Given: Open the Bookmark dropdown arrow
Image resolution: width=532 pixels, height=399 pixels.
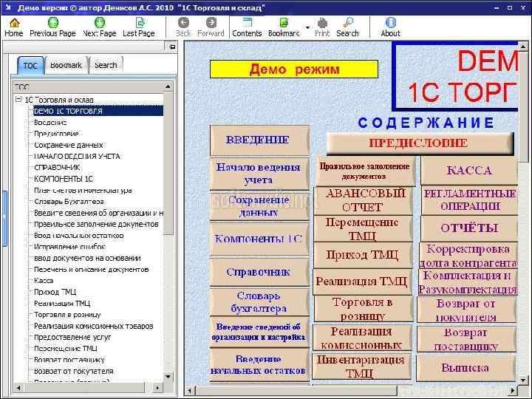Looking at the screenshot, I should [x=307, y=27].
